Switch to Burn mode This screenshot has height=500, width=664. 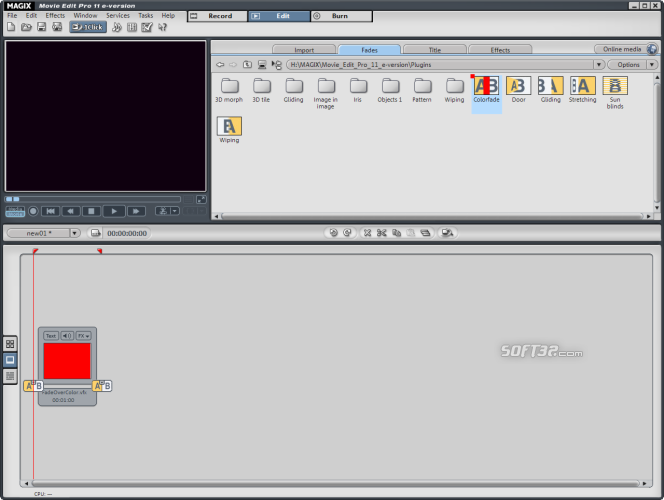(342, 16)
